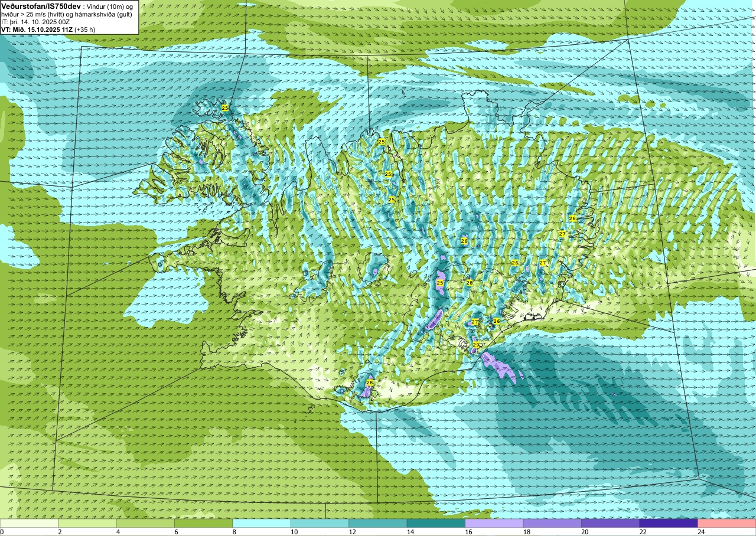Click the legend tick label 20
This screenshot has height=536, width=756.
click(x=585, y=532)
